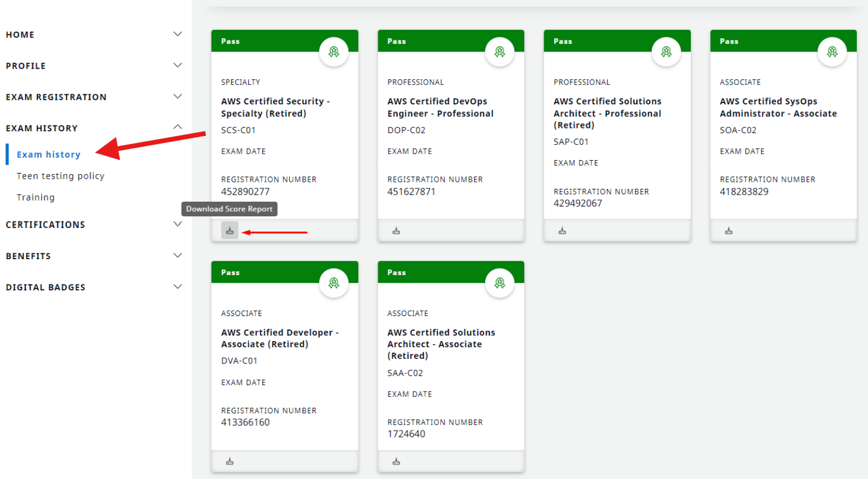Click the AWS Certified Security - Specialty title
The height and width of the screenshot is (479, 868).
click(276, 107)
